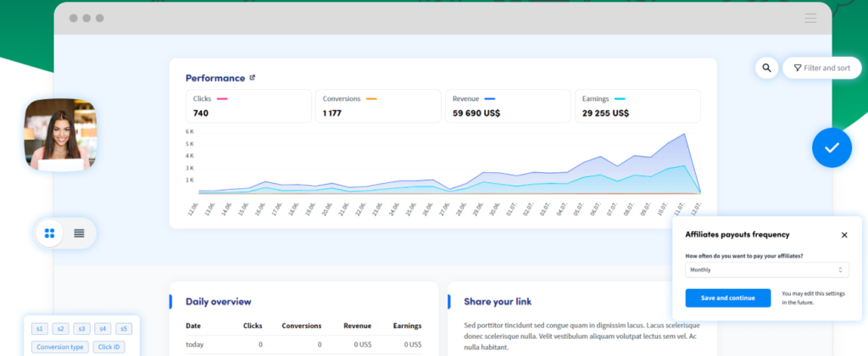868x356 pixels.
Task: Click the blue checkmark circle
Action: (831, 147)
